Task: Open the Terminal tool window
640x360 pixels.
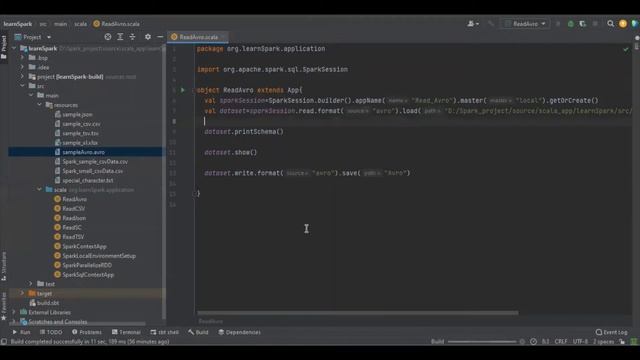Action: click(126, 332)
